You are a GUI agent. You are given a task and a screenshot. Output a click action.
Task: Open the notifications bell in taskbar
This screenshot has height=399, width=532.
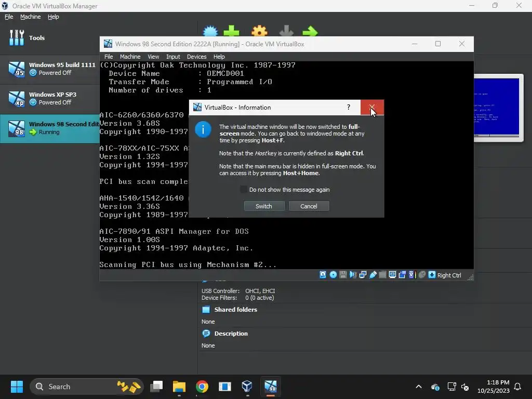(x=517, y=387)
